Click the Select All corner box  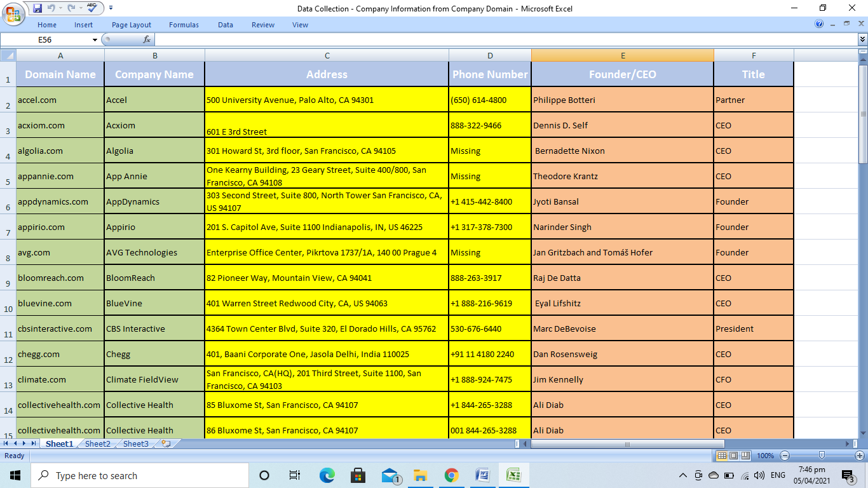(8, 55)
